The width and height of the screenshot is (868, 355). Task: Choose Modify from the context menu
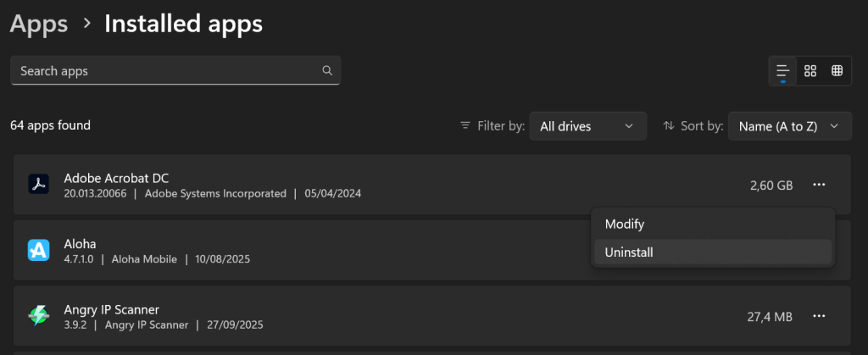625,225
